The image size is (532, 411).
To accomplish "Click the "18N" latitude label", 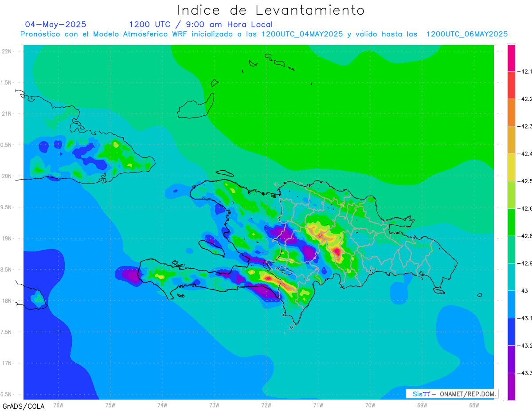I will [7, 301].
